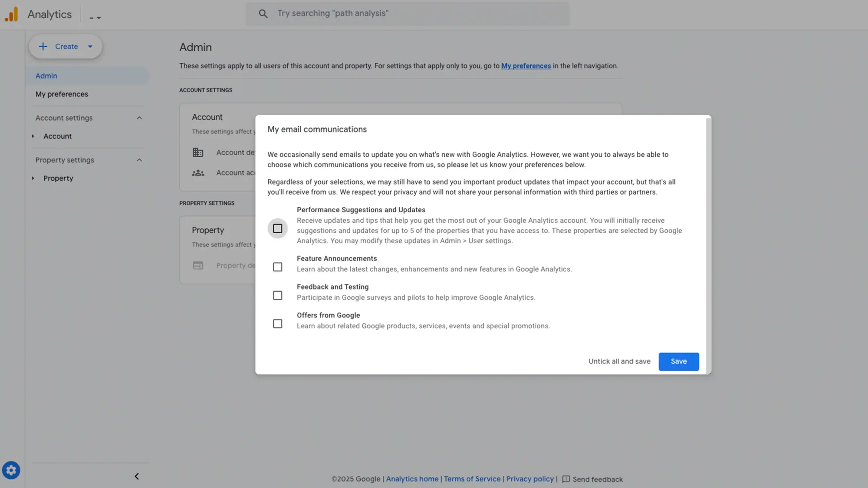The image size is (868, 488).
Task: Collapse the Account settings section
Action: 139,118
